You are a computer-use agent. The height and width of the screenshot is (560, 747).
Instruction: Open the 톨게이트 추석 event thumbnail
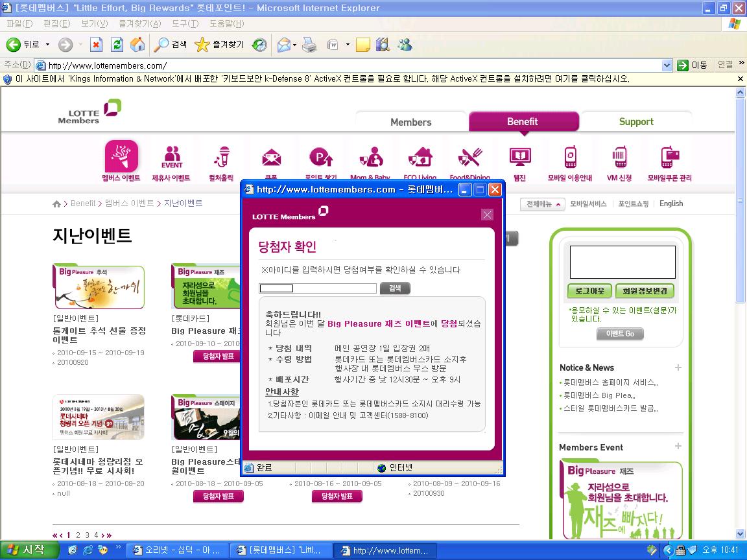[x=99, y=287]
